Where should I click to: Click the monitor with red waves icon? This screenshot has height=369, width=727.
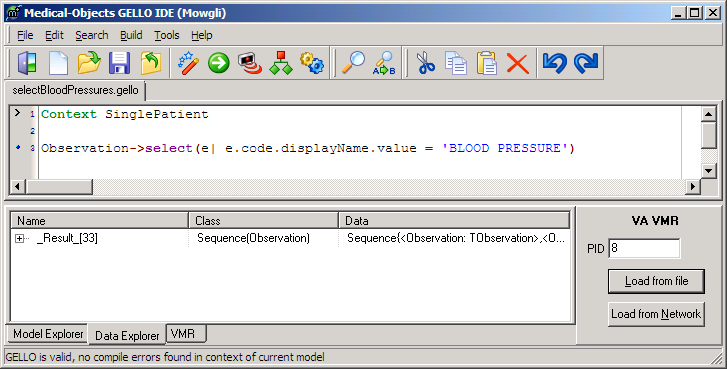coord(250,63)
